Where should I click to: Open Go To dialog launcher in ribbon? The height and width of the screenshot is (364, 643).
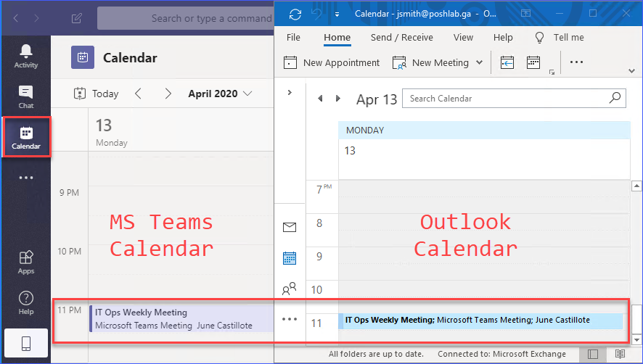click(552, 72)
